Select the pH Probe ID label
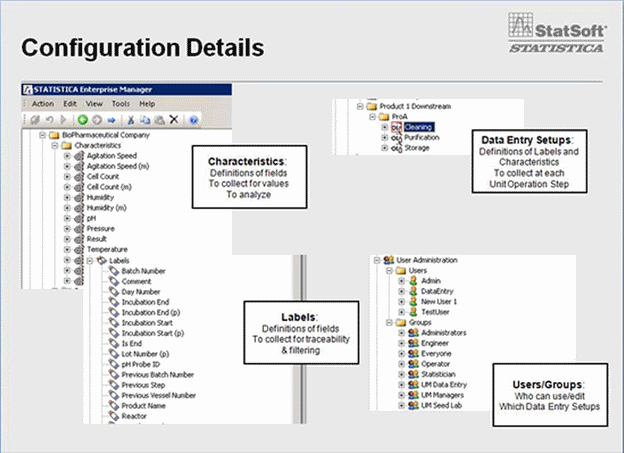The width and height of the screenshot is (624, 453). [140, 364]
